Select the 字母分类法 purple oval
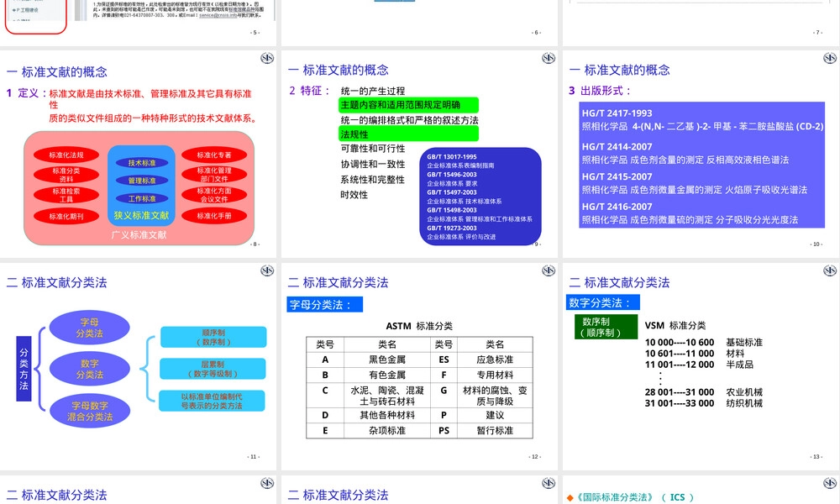 pyautogui.click(x=90, y=328)
